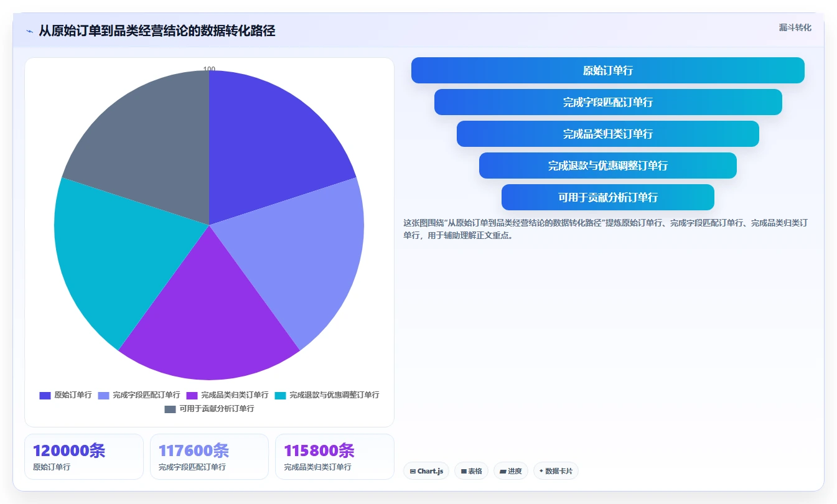Click the 完成字段匹配订单行 caption under 117600条
This screenshot has width=837, height=504.
click(192, 467)
